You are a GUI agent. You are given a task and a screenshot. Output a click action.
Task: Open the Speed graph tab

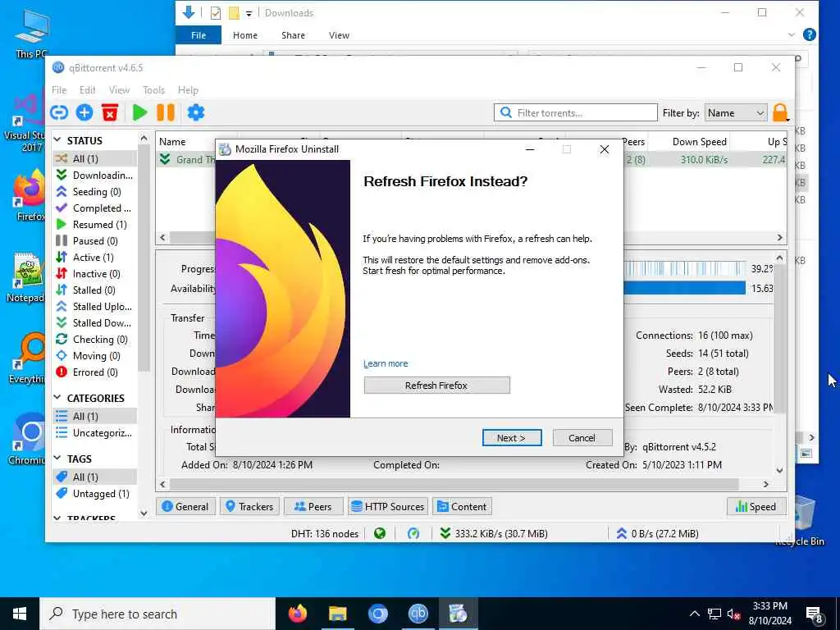click(756, 507)
